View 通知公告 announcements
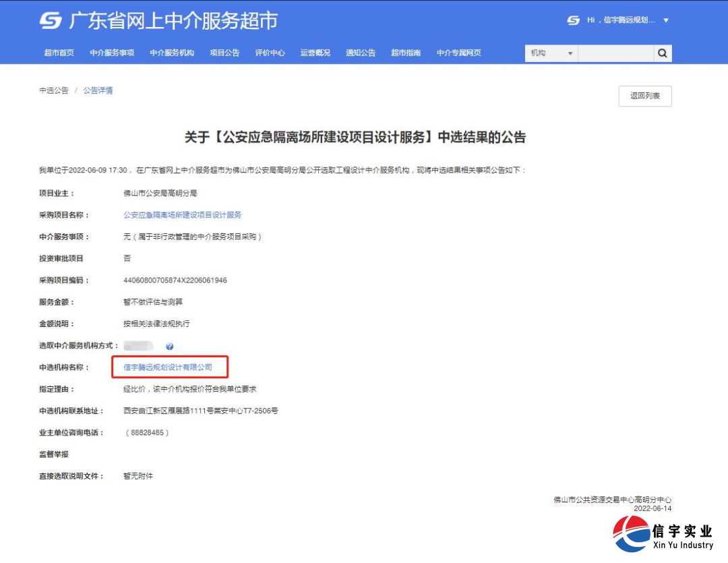 pyautogui.click(x=361, y=53)
